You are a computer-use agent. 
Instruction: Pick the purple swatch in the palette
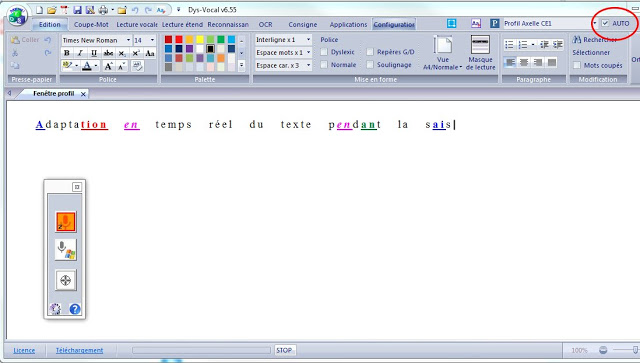pos(189,49)
